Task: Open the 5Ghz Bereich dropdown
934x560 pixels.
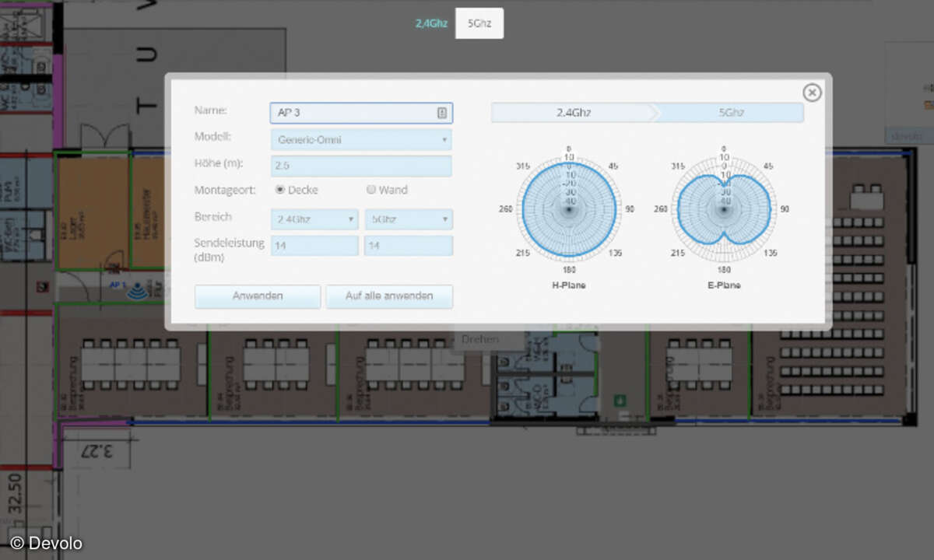Action: click(409, 219)
